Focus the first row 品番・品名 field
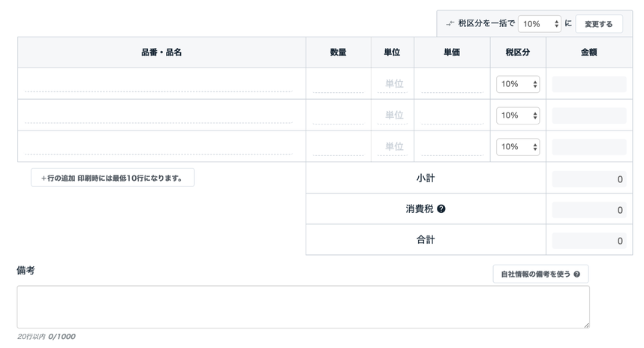The width and height of the screenshot is (644, 348). pos(158,83)
